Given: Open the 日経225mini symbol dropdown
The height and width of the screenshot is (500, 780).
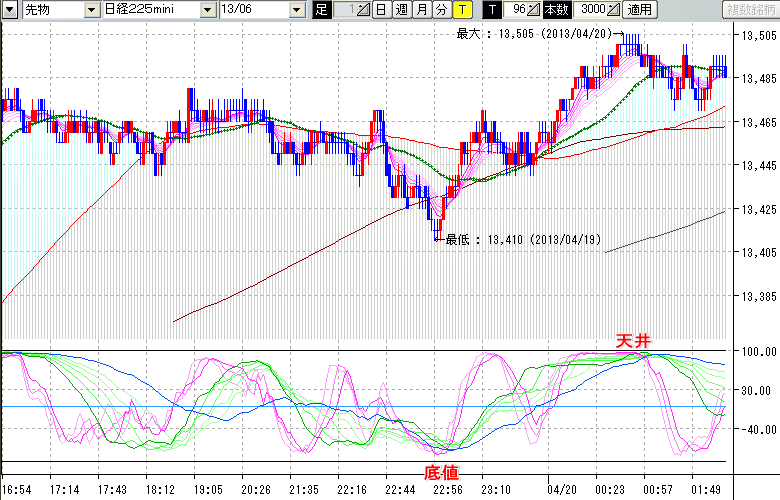Looking at the screenshot, I should coord(207,10).
